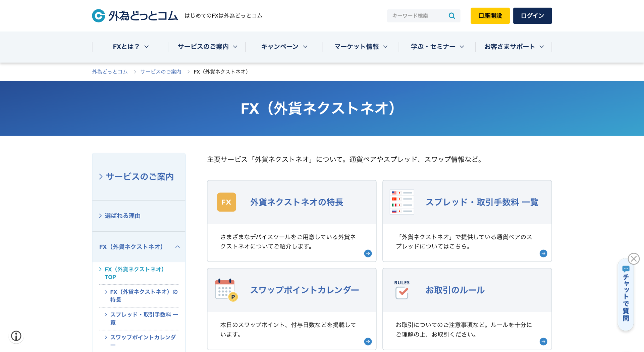644x352 pixels.
Task: Click the 口座開設 button
Action: (490, 16)
